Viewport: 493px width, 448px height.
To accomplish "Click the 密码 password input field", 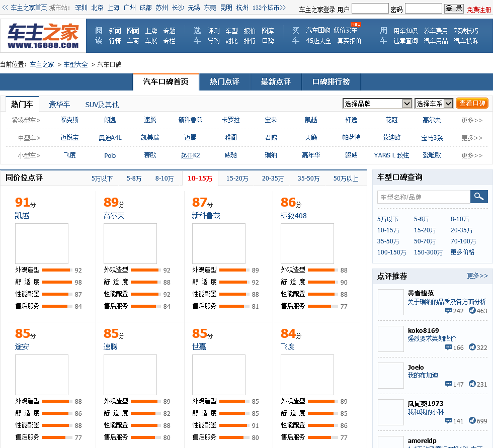I will coord(423,9).
